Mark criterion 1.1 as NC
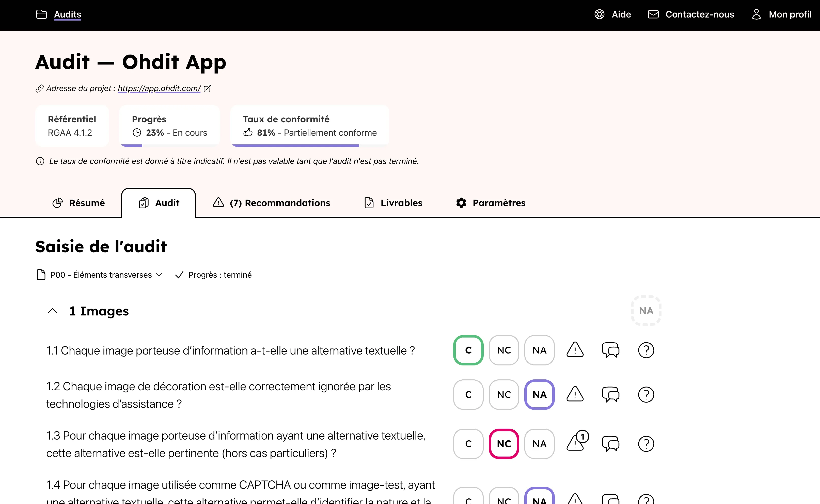Image resolution: width=820 pixels, height=504 pixels. coord(504,350)
